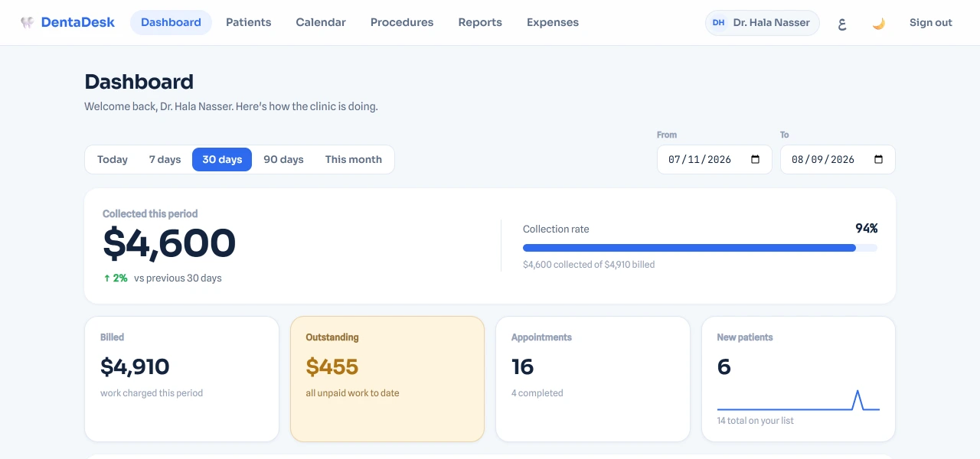Go to Expenses
Screen dimensions: 980x459
tap(553, 22)
